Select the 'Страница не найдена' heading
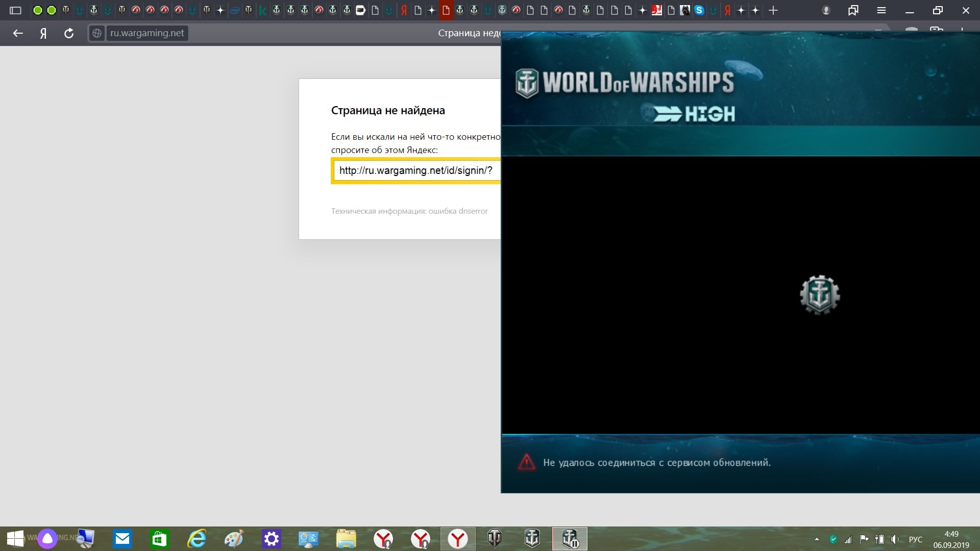The width and height of the screenshot is (980, 551). (388, 110)
